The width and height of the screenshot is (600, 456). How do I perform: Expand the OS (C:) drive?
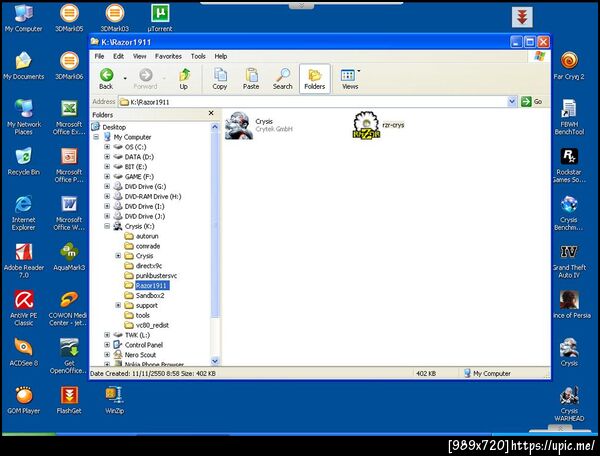107,147
